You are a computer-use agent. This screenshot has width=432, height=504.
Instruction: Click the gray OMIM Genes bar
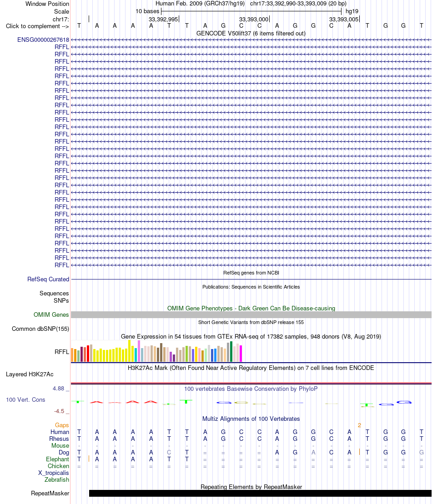[251, 314]
